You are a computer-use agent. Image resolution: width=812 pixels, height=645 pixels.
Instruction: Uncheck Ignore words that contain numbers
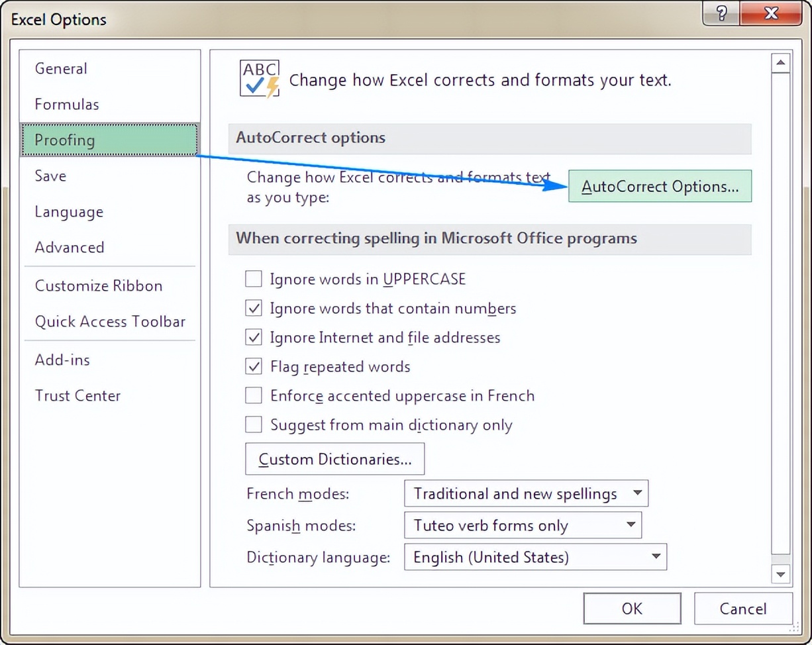click(254, 308)
